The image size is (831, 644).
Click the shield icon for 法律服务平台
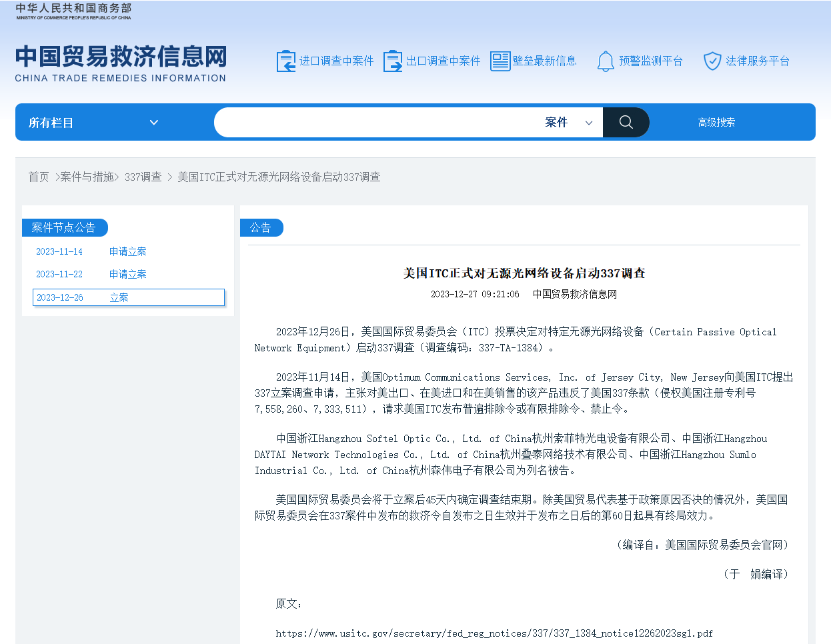coord(712,61)
